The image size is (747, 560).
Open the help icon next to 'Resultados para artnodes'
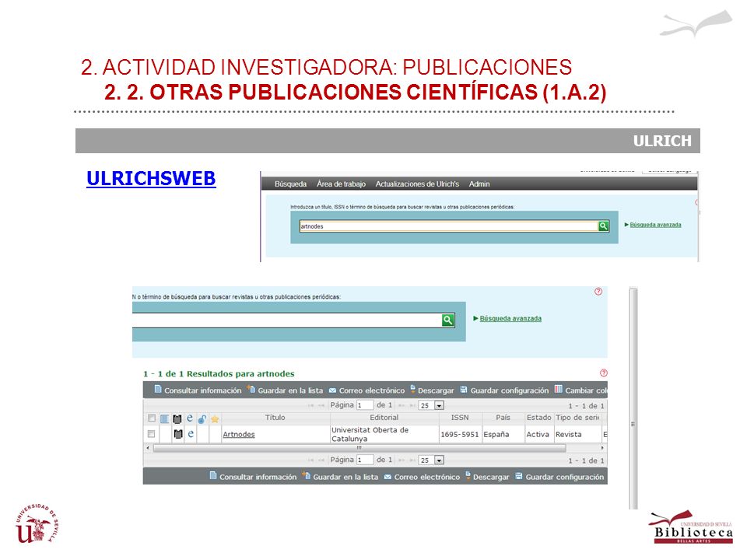[x=604, y=373]
